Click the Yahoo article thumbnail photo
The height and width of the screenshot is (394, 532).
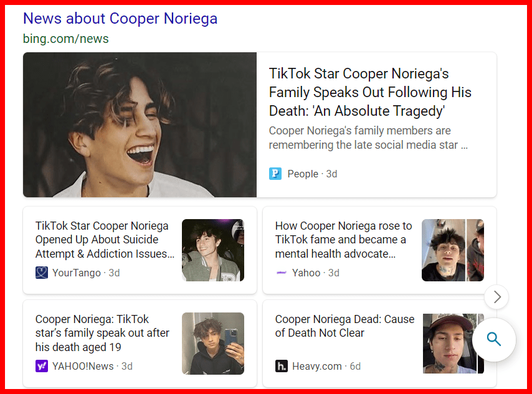click(452, 250)
